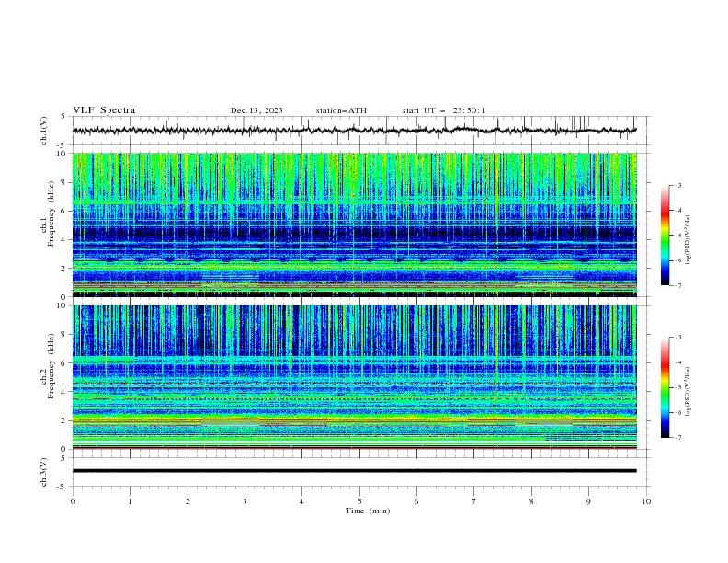
Task: Click the ch.2 spectrogram color scale bar
Action: [x=665, y=387]
